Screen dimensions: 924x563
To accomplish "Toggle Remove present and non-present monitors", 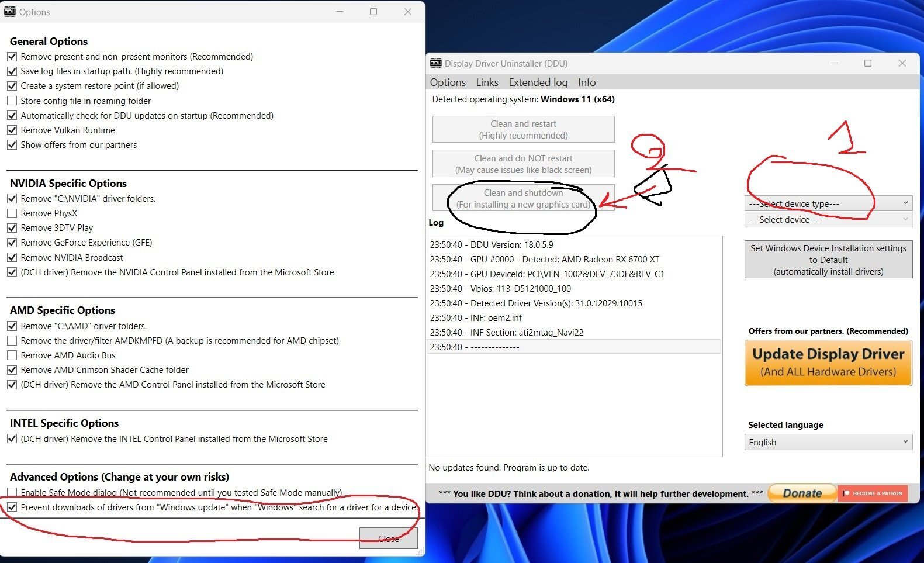I will [x=12, y=57].
